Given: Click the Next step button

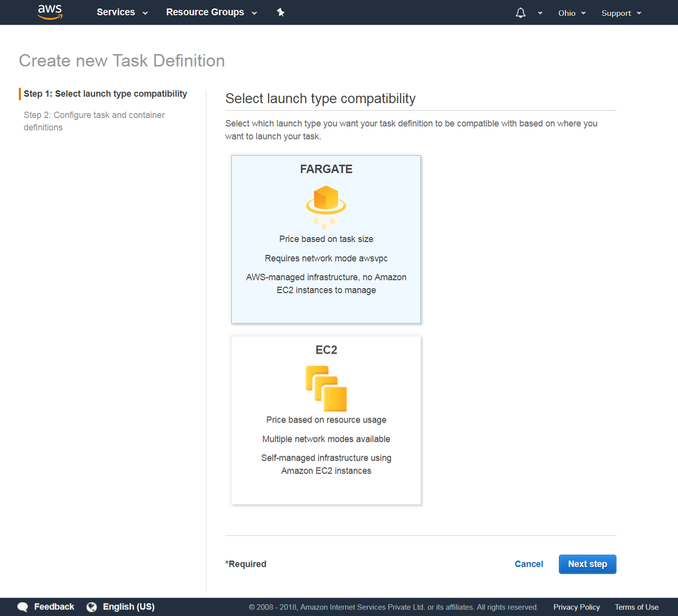Looking at the screenshot, I should point(588,564).
